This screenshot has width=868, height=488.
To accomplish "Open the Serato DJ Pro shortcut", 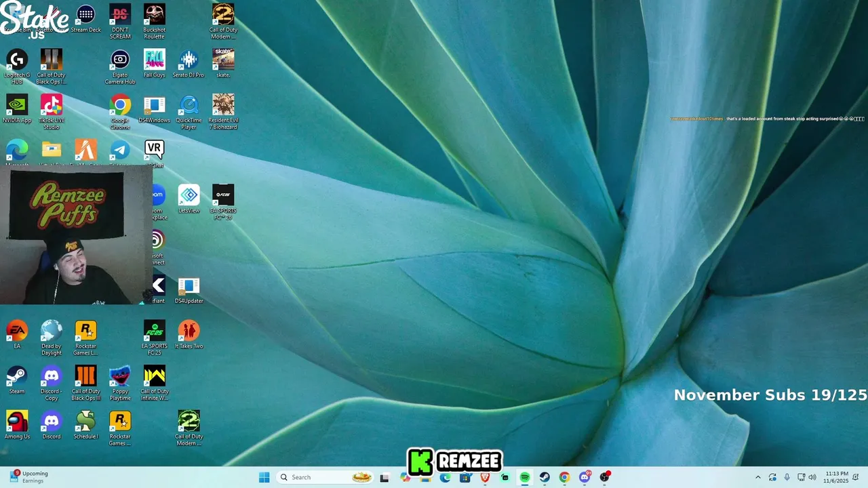I will pyautogui.click(x=189, y=64).
